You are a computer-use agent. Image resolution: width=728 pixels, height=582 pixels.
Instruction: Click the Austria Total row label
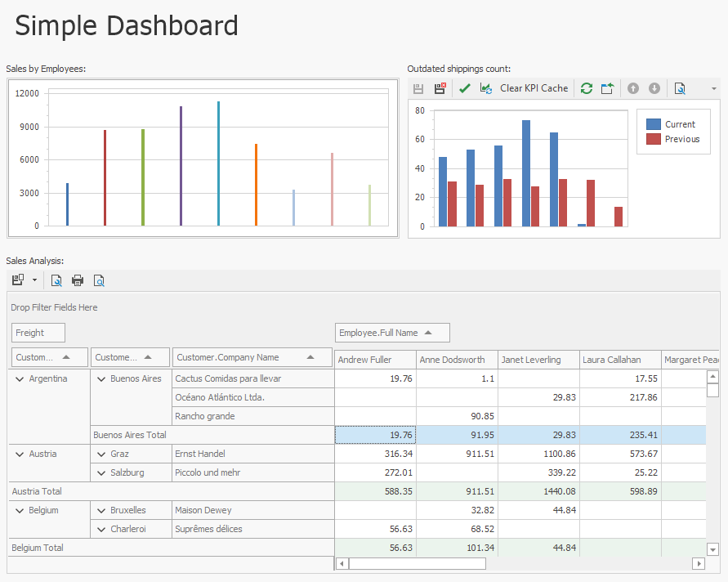tap(172, 491)
